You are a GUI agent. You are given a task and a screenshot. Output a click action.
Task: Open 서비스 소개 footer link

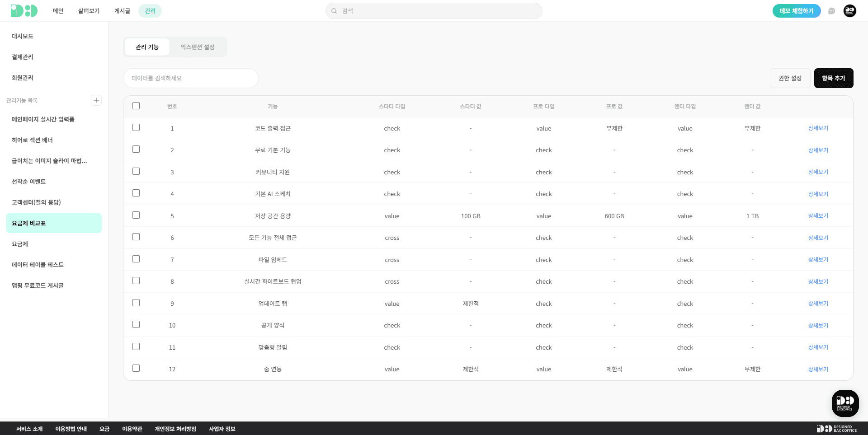(29, 429)
